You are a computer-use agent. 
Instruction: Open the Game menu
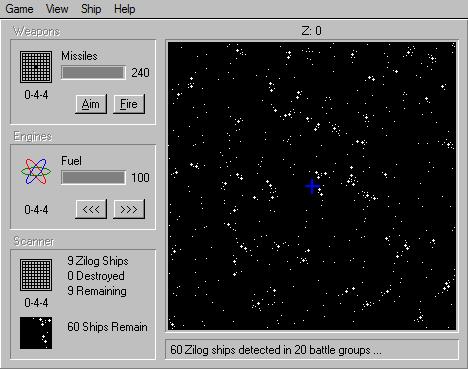point(19,9)
